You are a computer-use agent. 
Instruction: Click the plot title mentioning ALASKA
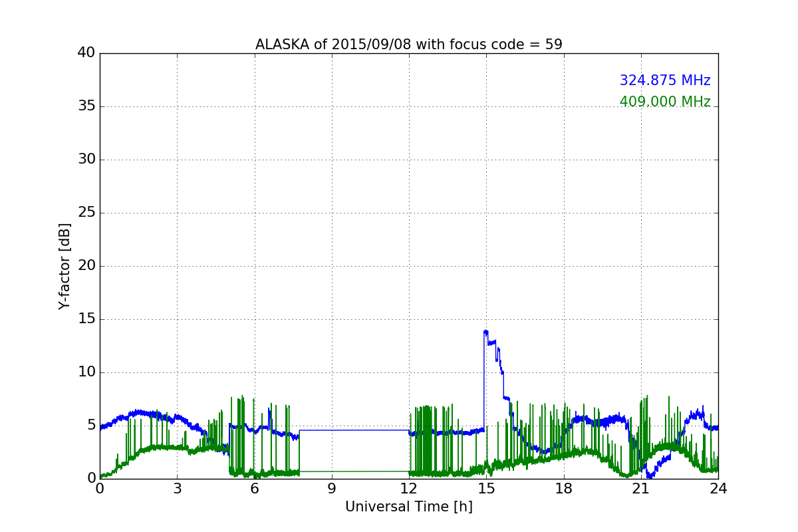pos(409,45)
